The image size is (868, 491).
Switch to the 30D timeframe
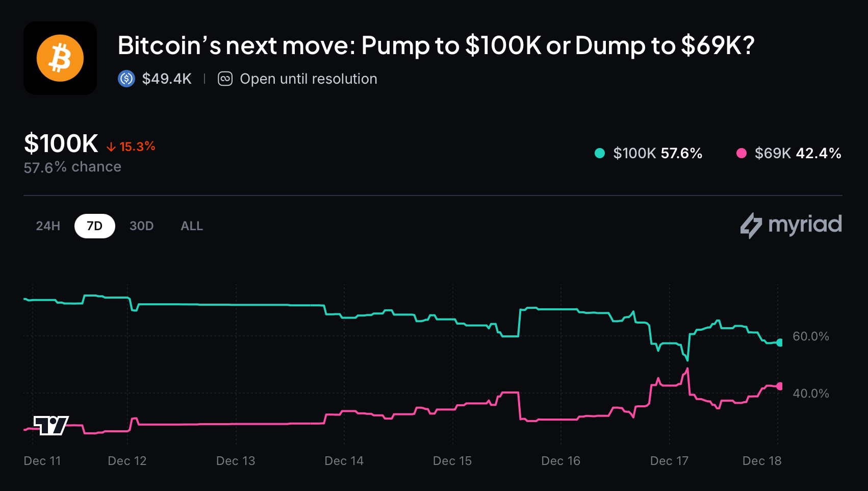[x=141, y=226]
